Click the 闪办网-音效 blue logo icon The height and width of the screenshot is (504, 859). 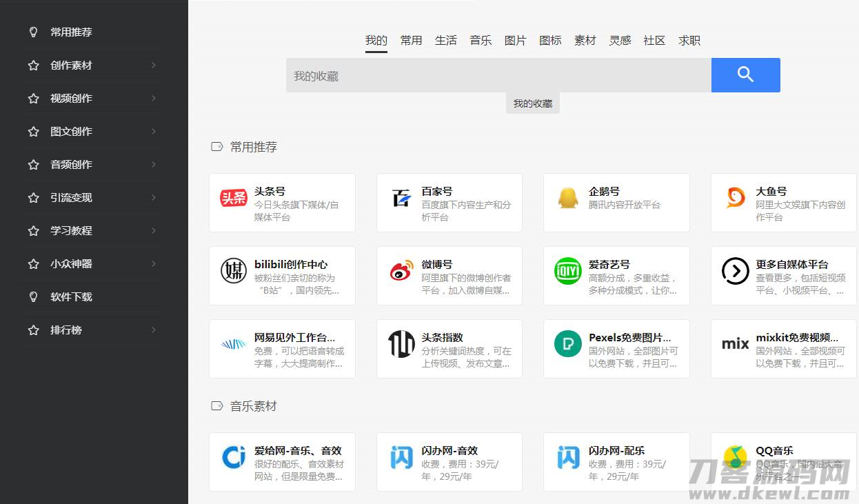[401, 457]
